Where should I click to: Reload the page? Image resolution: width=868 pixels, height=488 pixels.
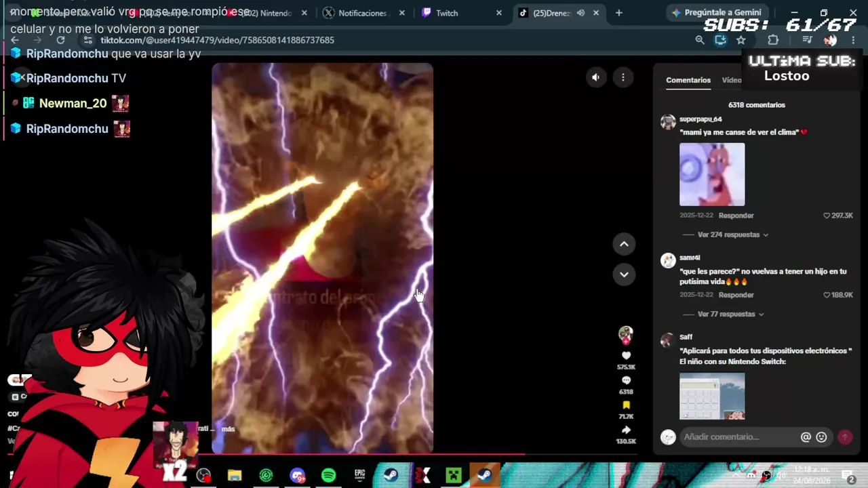click(x=60, y=40)
